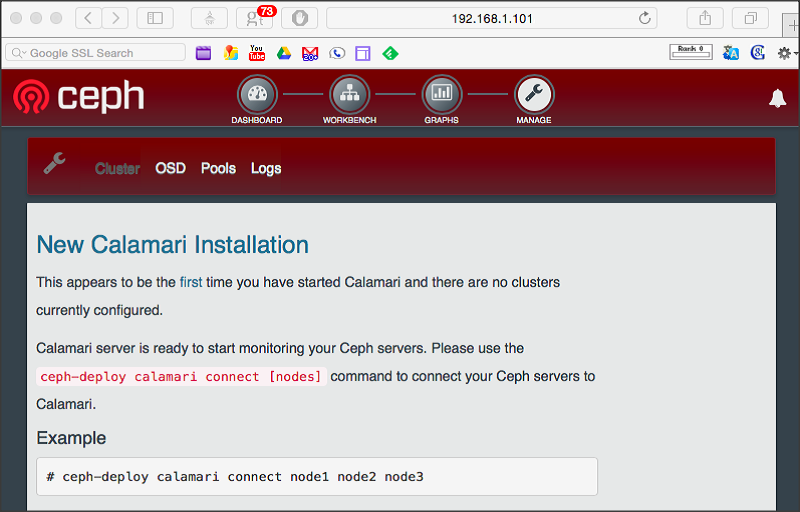Viewport: 800px width, 512px height.
Task: Click the 'Example' heading
Action: click(71, 438)
